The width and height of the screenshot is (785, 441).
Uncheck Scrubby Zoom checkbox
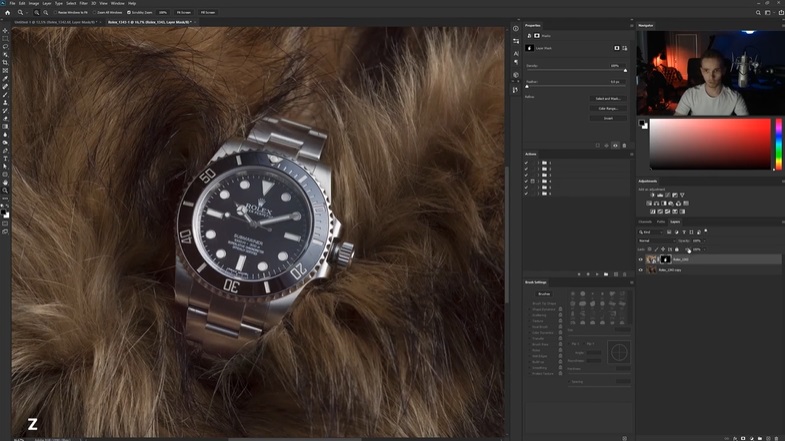pos(129,13)
